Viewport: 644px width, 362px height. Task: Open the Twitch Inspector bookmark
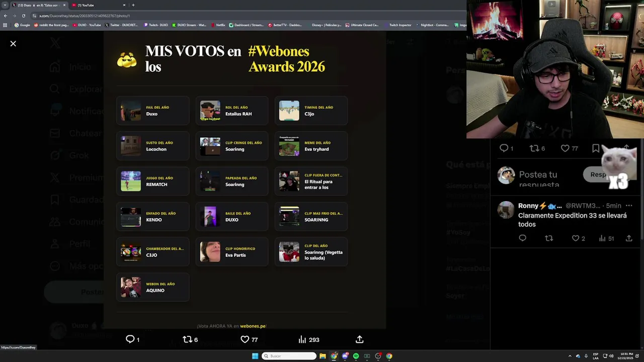point(398,25)
